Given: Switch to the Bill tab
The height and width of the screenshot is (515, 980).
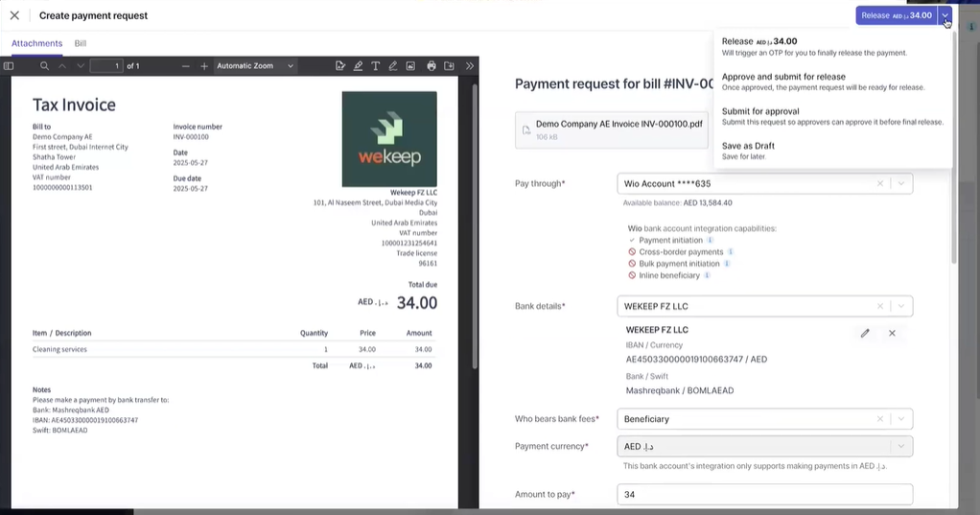Looking at the screenshot, I should 81,44.
